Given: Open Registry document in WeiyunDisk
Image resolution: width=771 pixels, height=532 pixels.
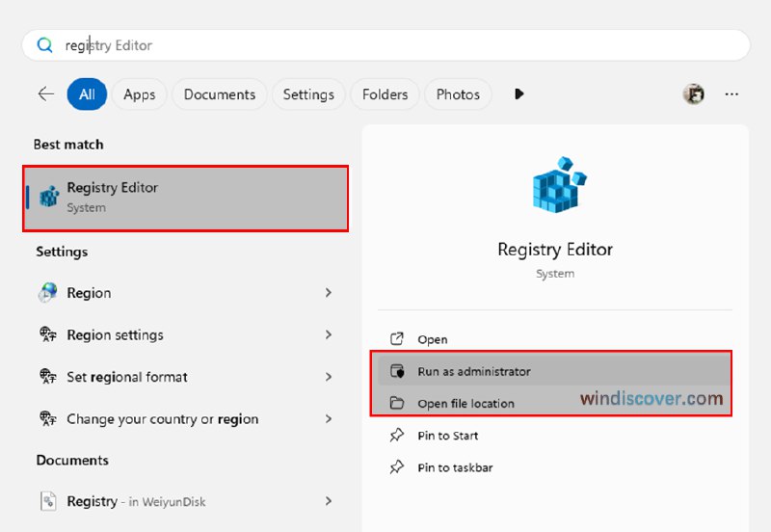Looking at the screenshot, I should coord(185,501).
